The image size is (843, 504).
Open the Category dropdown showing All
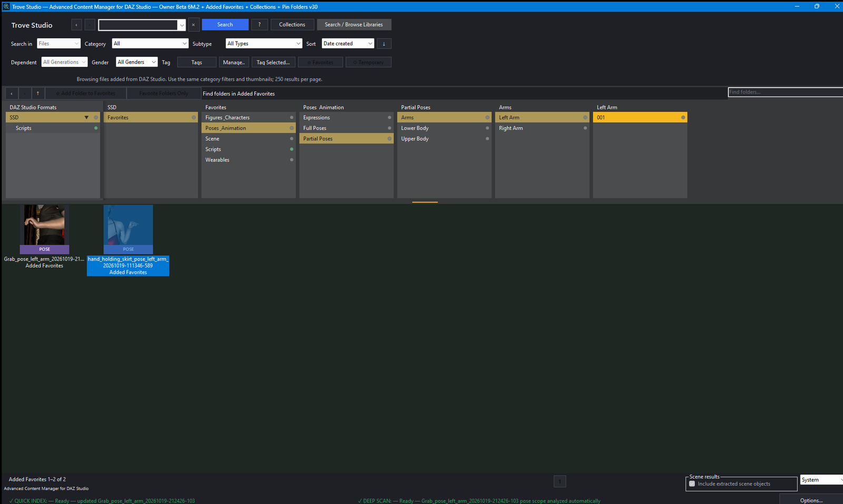[150, 44]
